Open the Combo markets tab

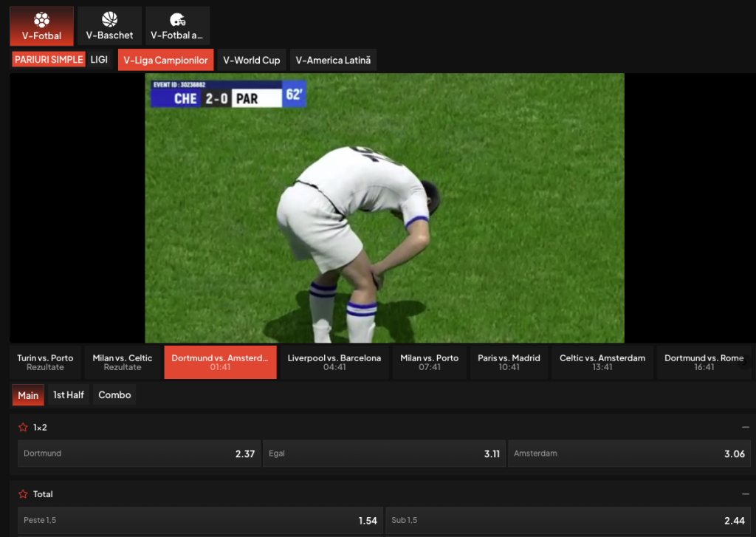point(114,394)
